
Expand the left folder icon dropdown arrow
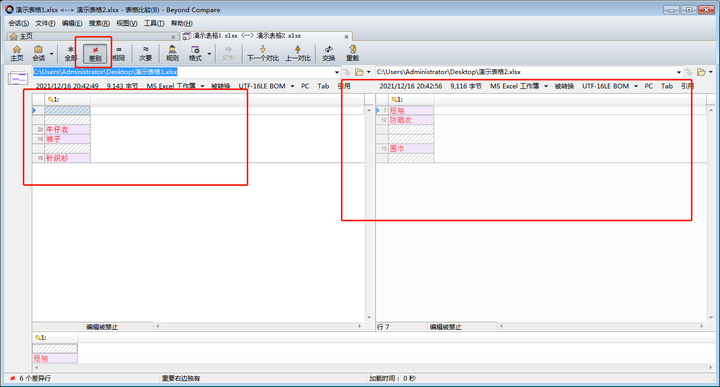click(x=369, y=72)
